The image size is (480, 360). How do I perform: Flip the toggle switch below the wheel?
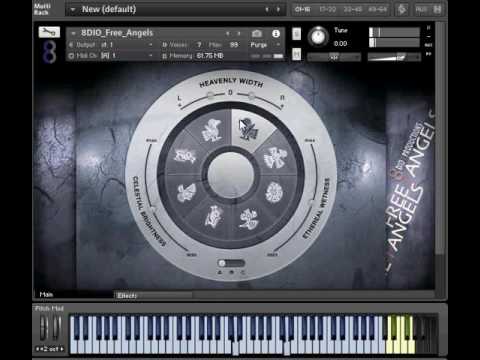231,263
